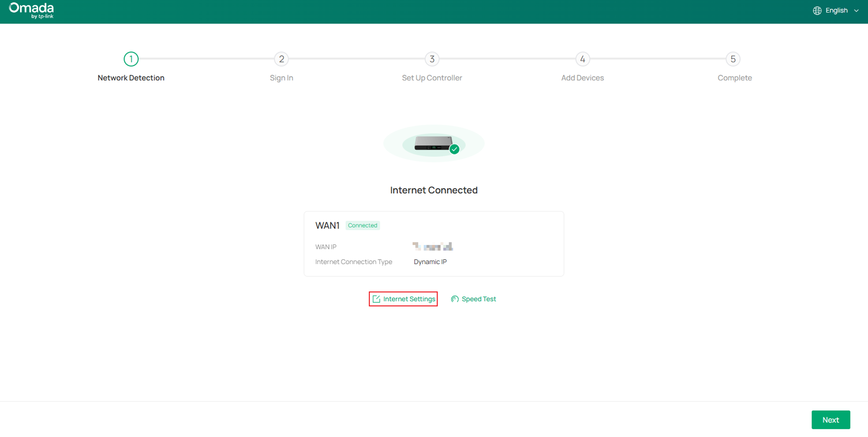The width and height of the screenshot is (868, 437).
Task: Select step 2 Sign In circle
Action: point(281,59)
